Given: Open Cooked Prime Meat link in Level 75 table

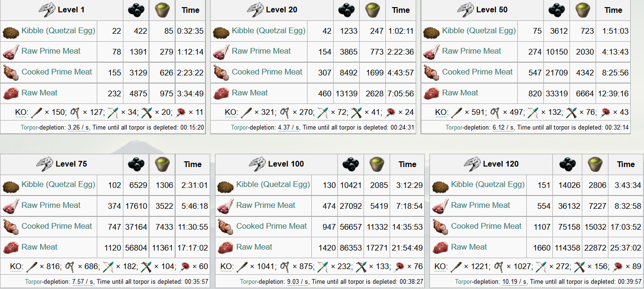Looking at the screenshot, I should click(x=57, y=226).
